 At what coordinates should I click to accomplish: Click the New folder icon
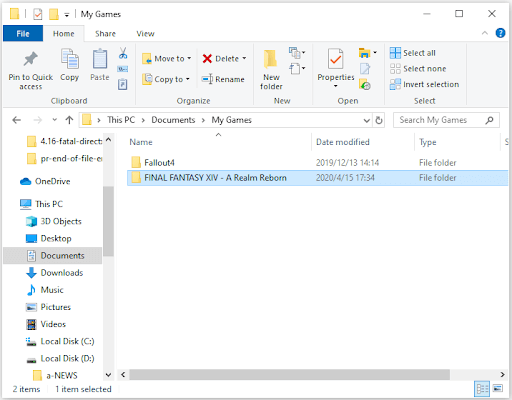271,59
